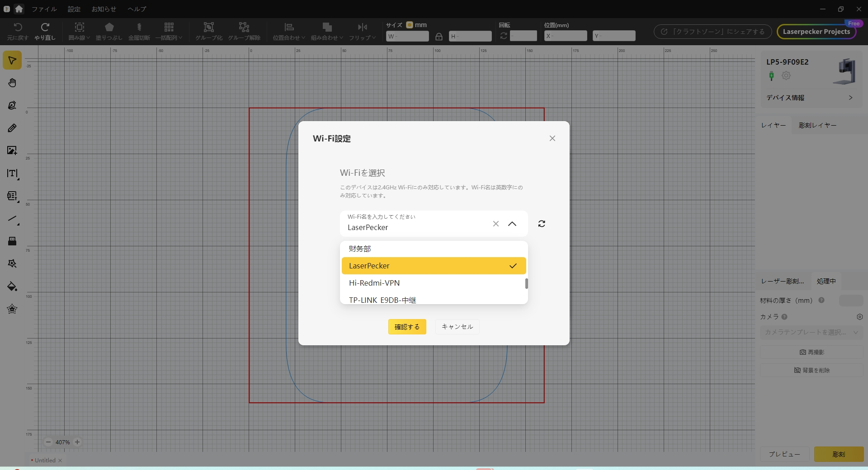
Task: Open the flip (フリップ) dropdown
Action: point(362,31)
